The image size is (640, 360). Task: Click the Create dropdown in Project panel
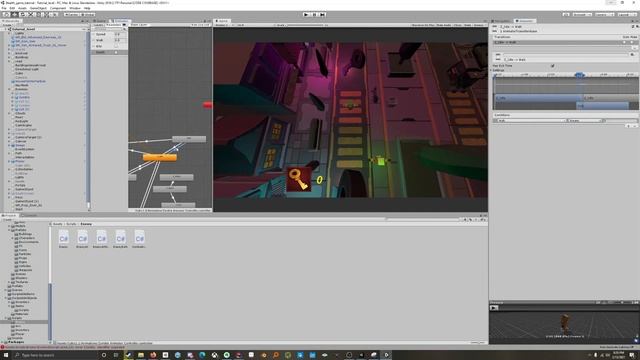[7, 220]
